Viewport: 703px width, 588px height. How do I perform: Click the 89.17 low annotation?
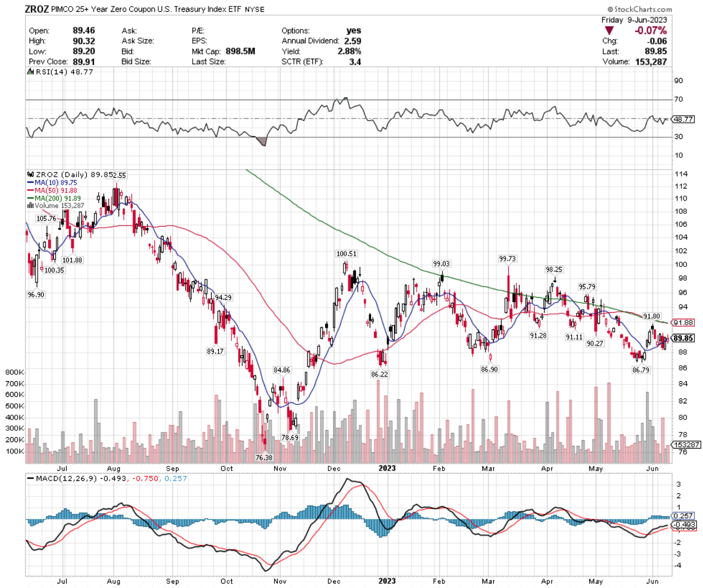pos(215,352)
